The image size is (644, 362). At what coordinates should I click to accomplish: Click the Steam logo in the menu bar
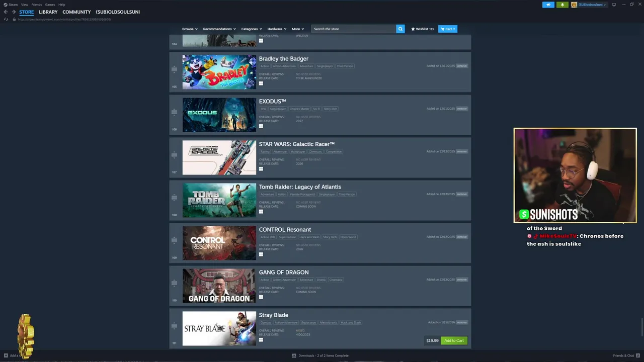tap(6, 5)
